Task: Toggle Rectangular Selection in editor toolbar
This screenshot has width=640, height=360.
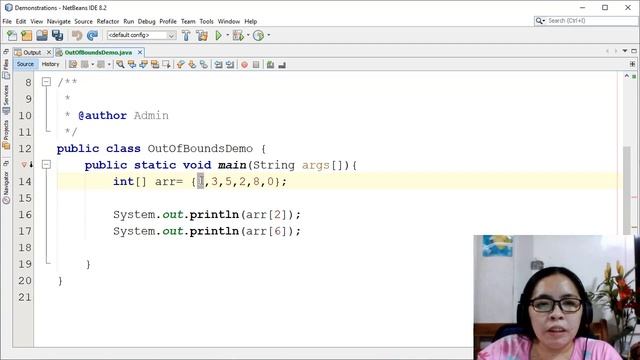Action: pos(166,64)
